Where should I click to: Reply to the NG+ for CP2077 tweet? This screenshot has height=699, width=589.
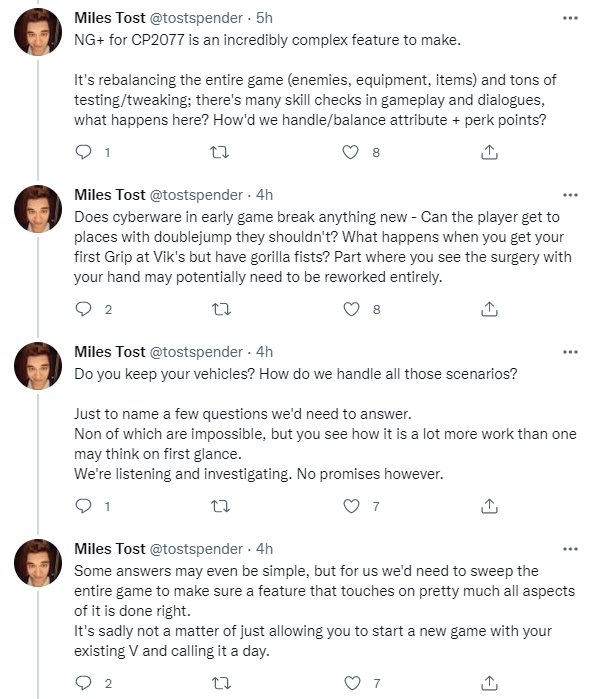pyautogui.click(x=83, y=152)
